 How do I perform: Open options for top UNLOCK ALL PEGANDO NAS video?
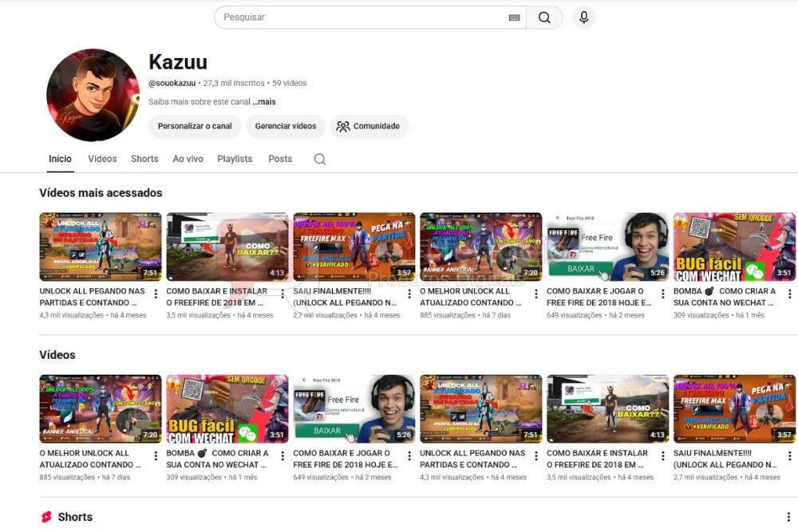click(x=156, y=294)
